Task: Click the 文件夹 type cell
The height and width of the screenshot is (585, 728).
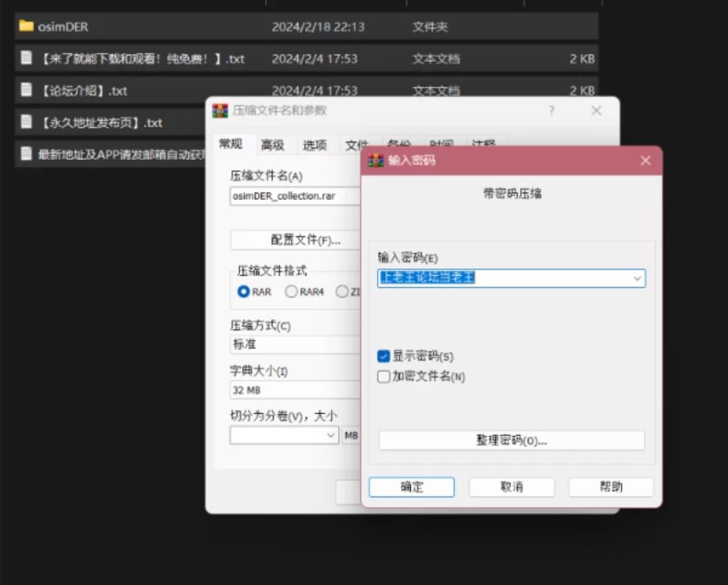Action: tap(430, 27)
